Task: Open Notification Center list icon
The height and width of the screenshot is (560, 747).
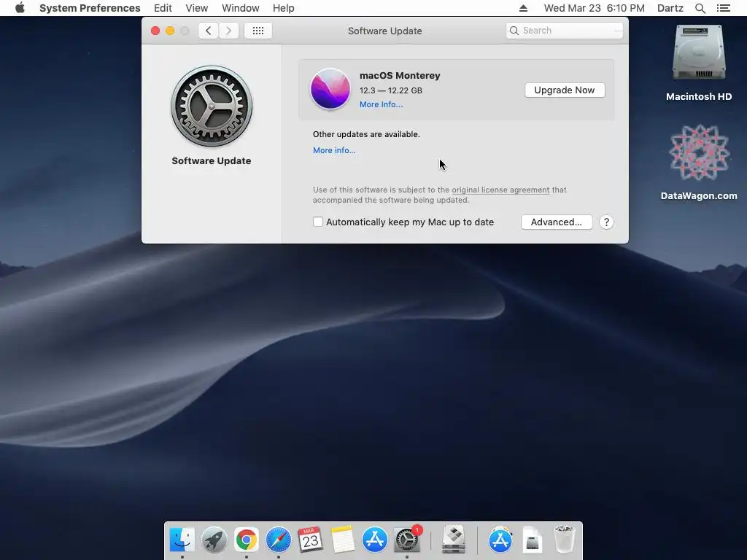Action: 723,8
